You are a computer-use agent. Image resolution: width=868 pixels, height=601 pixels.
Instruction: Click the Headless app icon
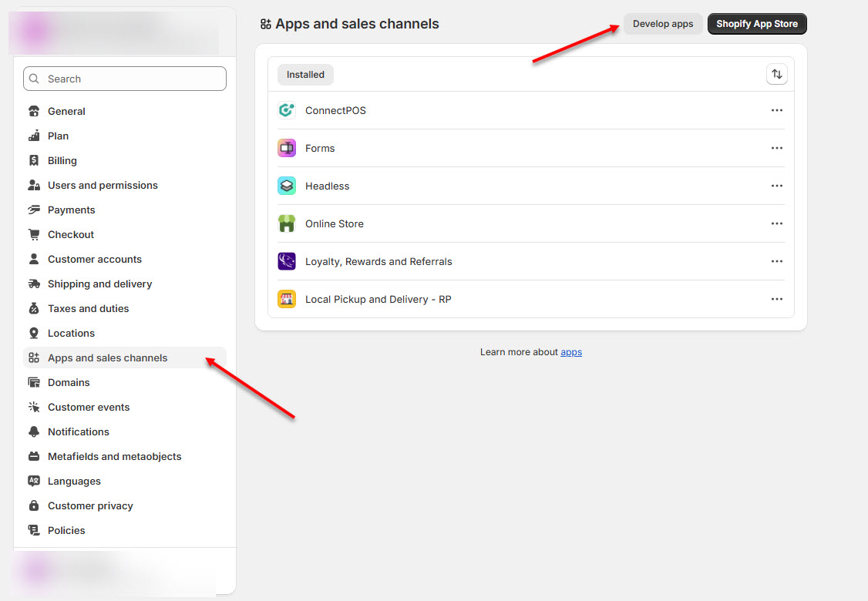pyautogui.click(x=287, y=186)
